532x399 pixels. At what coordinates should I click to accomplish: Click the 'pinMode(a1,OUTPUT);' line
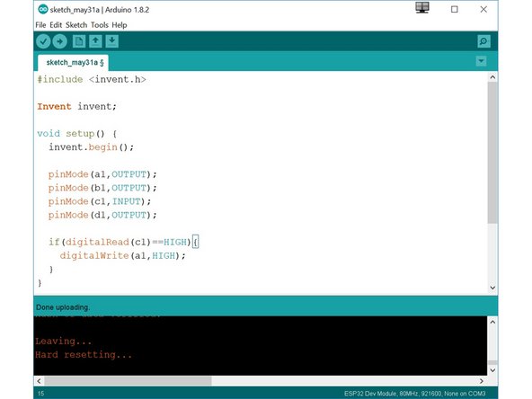pos(102,174)
